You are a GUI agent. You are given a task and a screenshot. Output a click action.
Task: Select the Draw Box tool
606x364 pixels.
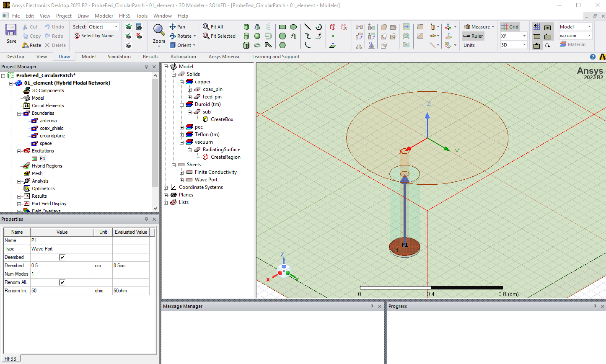click(246, 27)
